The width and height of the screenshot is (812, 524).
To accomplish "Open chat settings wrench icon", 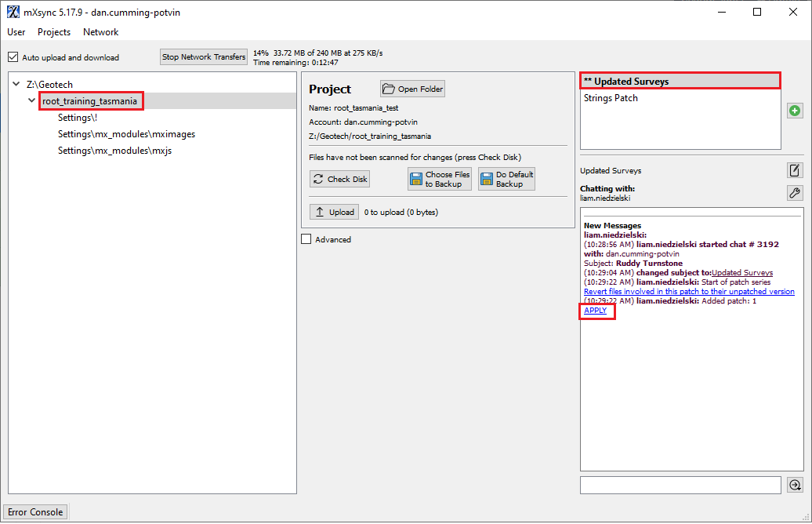I will click(x=795, y=193).
